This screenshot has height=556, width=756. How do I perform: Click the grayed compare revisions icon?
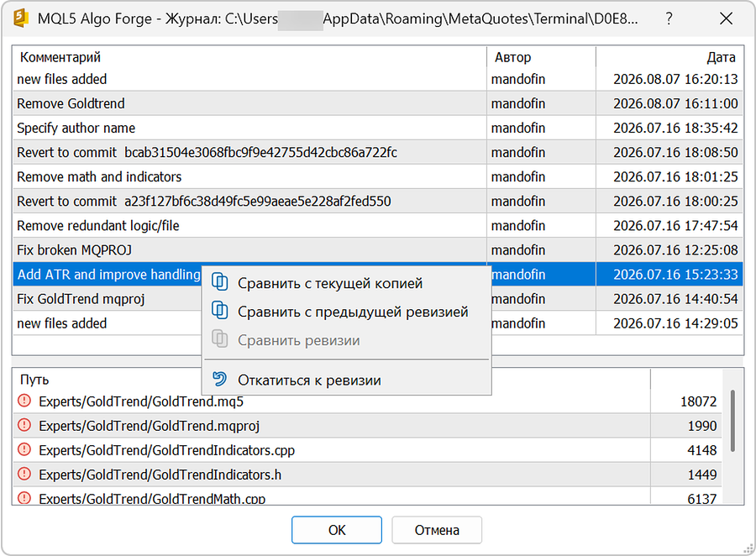point(220,338)
